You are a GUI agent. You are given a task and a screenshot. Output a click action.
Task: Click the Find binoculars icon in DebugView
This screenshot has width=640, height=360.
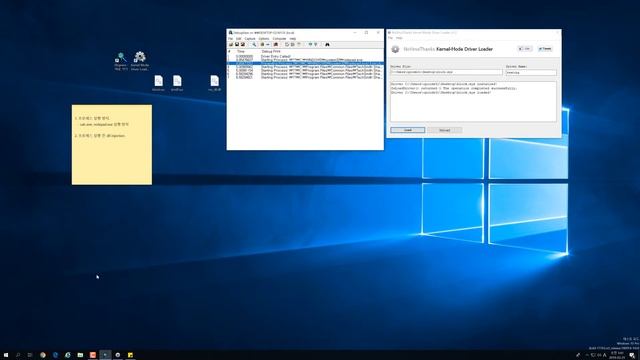(x=327, y=44)
